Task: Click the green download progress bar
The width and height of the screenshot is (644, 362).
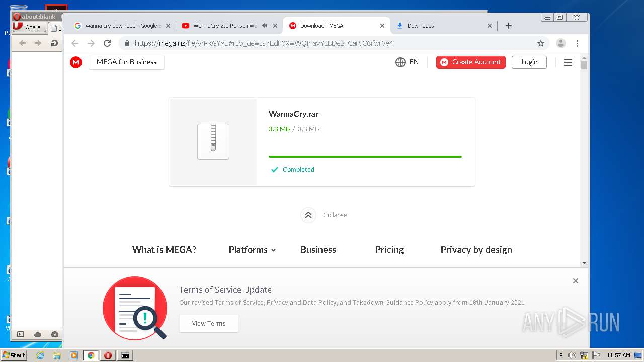Action: pyautogui.click(x=365, y=157)
